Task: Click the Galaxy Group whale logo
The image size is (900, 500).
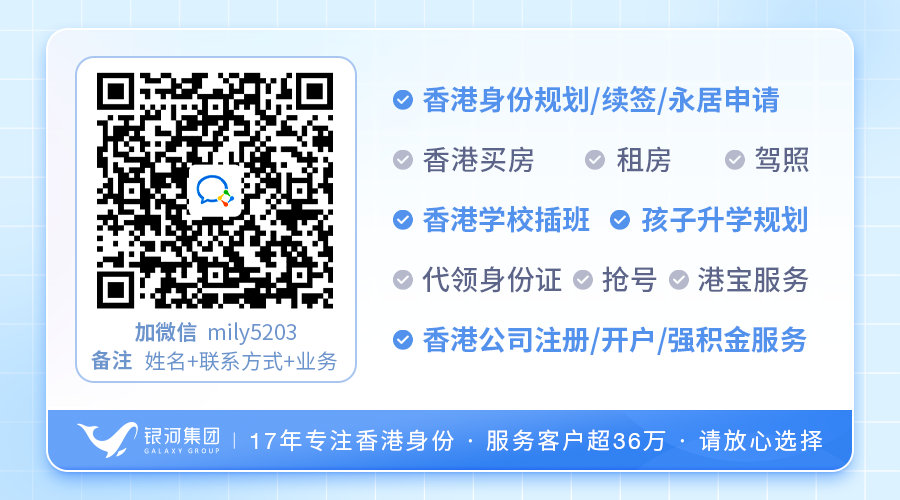Action: (x=107, y=439)
